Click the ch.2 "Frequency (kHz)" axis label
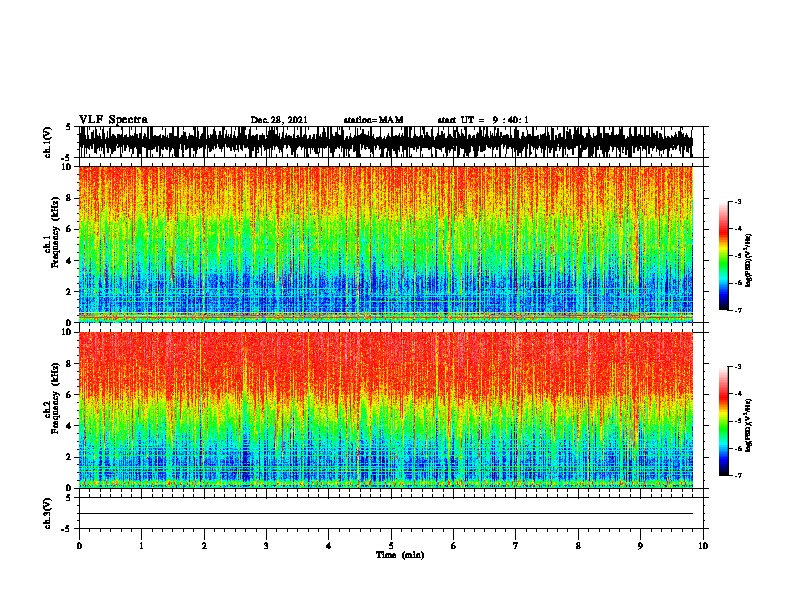The image size is (792, 612). 55,398
